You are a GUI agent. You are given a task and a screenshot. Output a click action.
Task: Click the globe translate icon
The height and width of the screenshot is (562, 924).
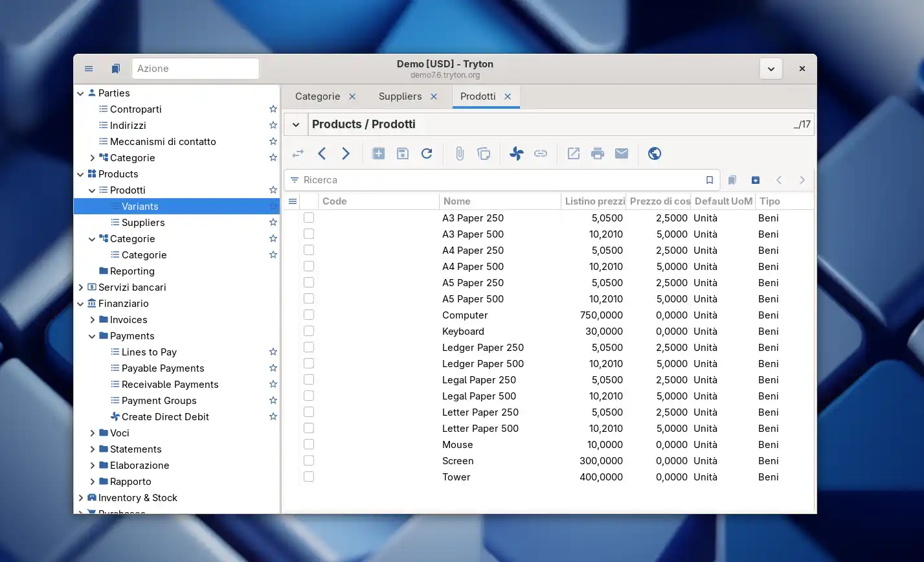pyautogui.click(x=655, y=153)
